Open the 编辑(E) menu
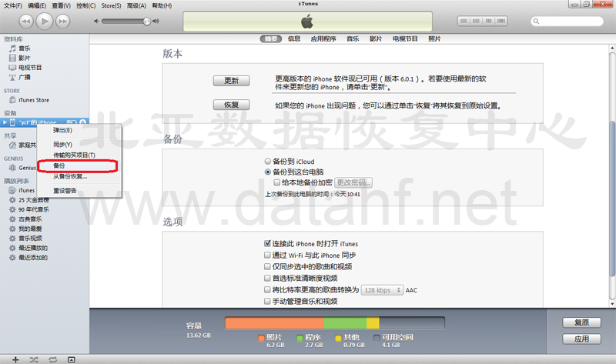 (x=37, y=5)
